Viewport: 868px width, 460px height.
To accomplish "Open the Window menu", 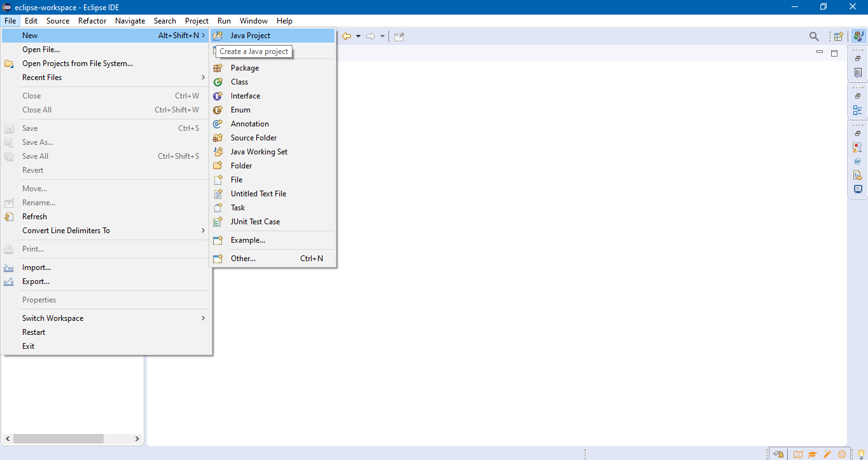I will coord(253,20).
